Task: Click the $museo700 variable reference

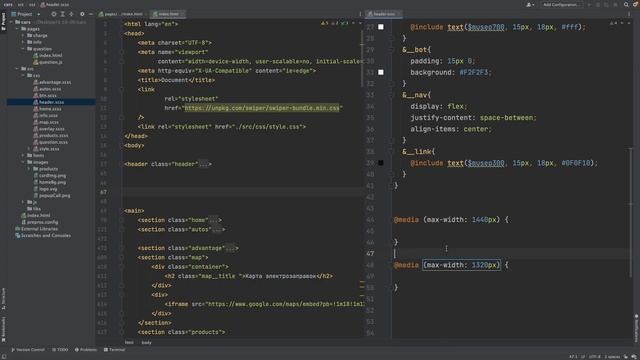Action: pyautogui.click(x=486, y=27)
